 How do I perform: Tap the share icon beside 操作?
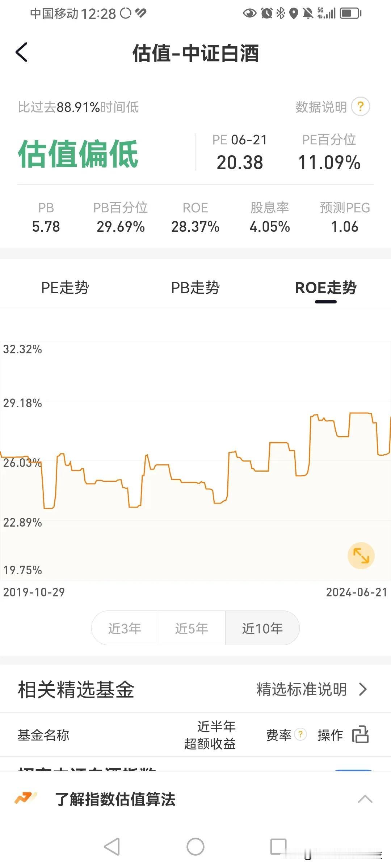[x=360, y=734]
